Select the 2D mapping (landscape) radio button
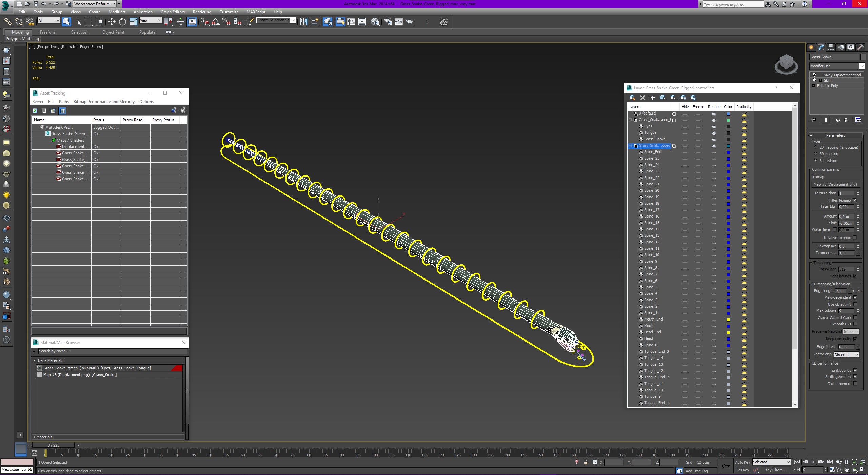The image size is (868, 475). click(x=815, y=147)
